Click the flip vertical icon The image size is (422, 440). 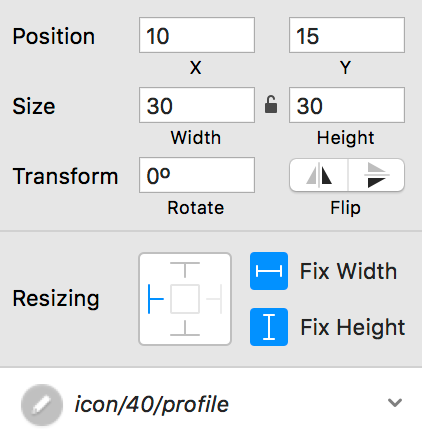pos(376,175)
